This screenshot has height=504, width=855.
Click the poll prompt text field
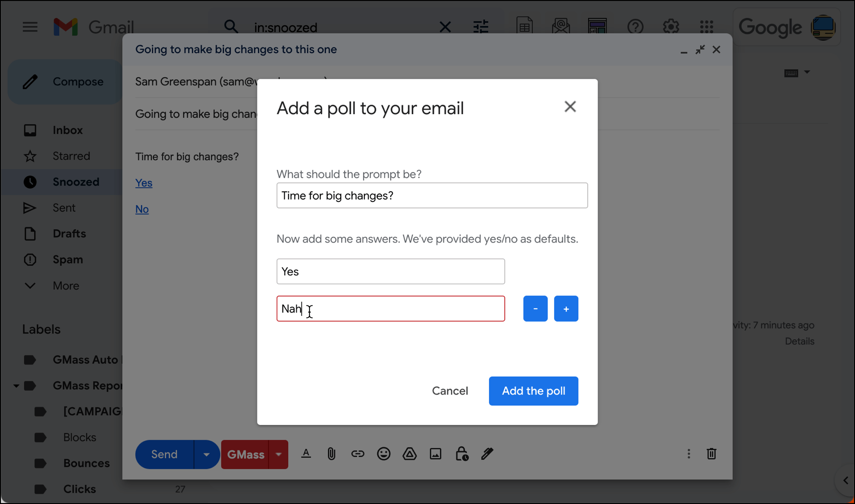pyautogui.click(x=432, y=196)
